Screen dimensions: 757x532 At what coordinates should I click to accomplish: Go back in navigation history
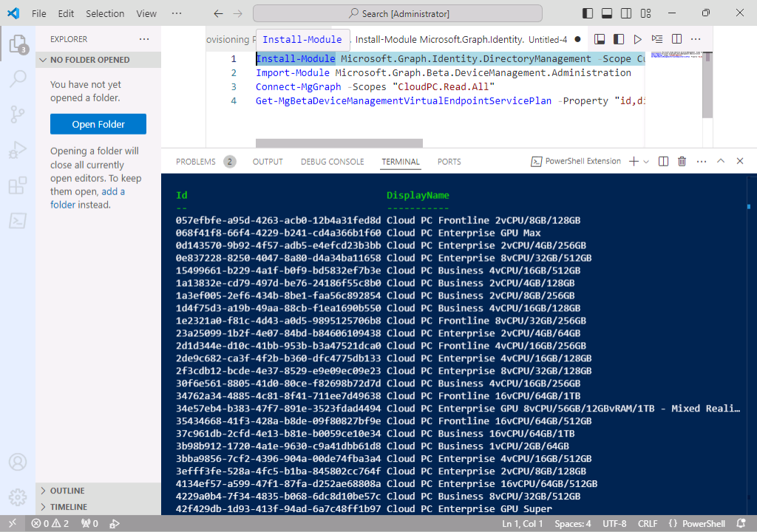pos(218,13)
